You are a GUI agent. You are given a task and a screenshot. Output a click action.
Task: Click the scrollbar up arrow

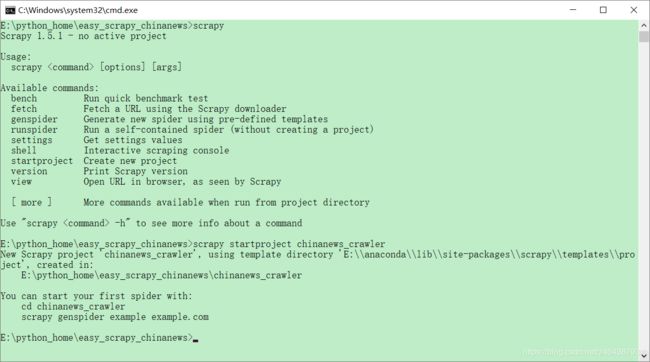click(644, 25)
